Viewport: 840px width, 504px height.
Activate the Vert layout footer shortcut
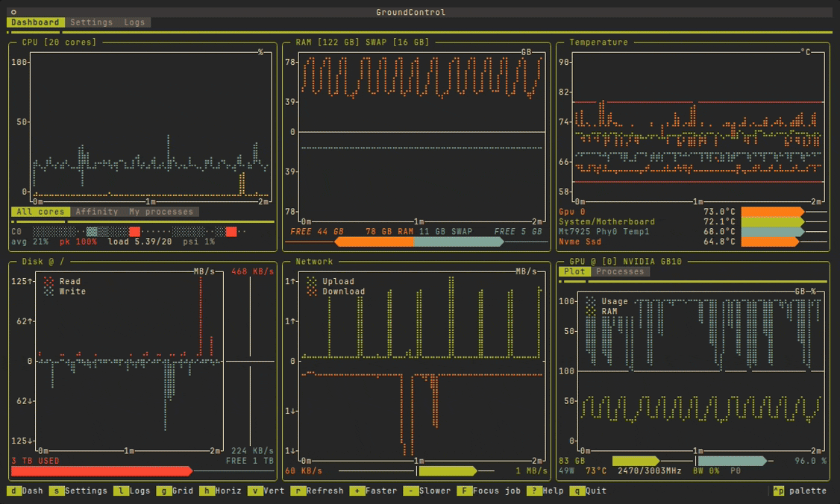[266, 491]
